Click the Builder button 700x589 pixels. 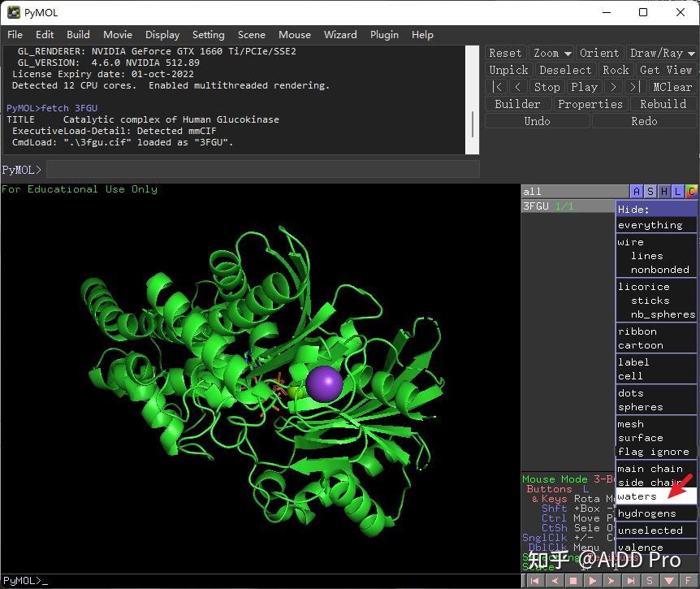point(517,104)
